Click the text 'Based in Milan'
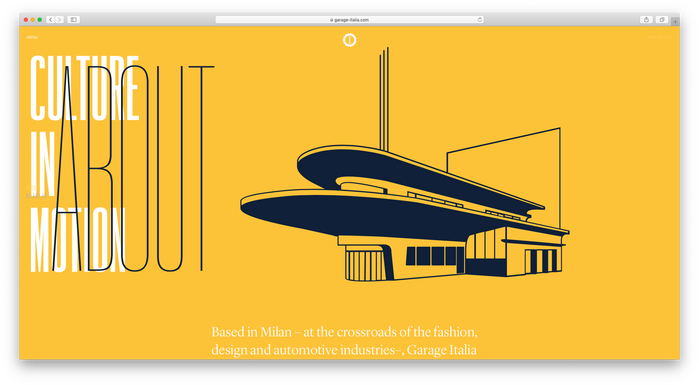This screenshot has width=699, height=385. click(x=251, y=332)
